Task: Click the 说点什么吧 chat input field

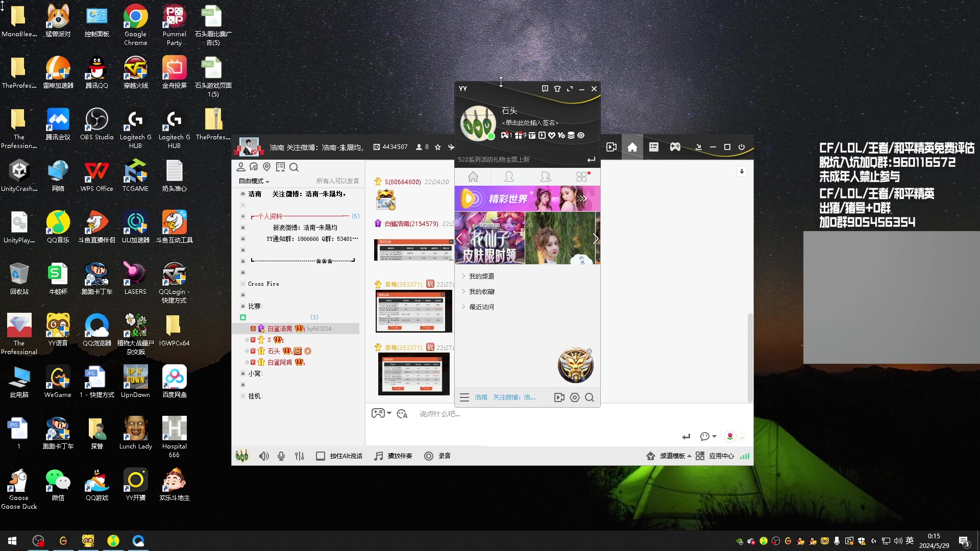Action: point(440,414)
